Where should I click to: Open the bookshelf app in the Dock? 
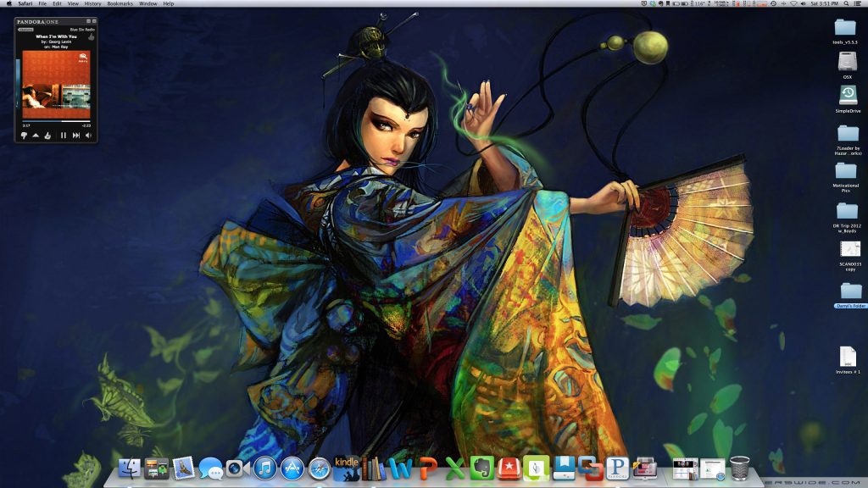point(374,469)
